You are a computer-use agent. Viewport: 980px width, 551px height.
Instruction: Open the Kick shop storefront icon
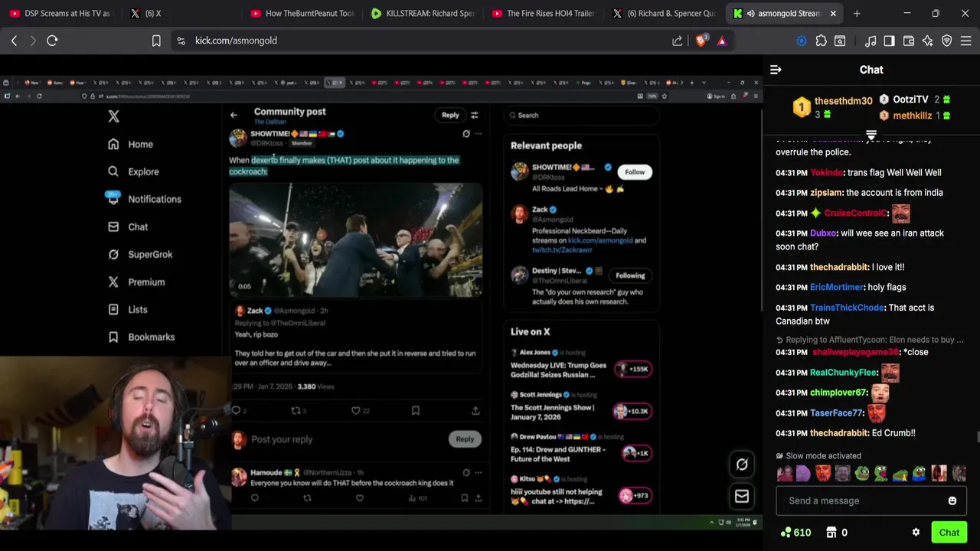coord(831,533)
